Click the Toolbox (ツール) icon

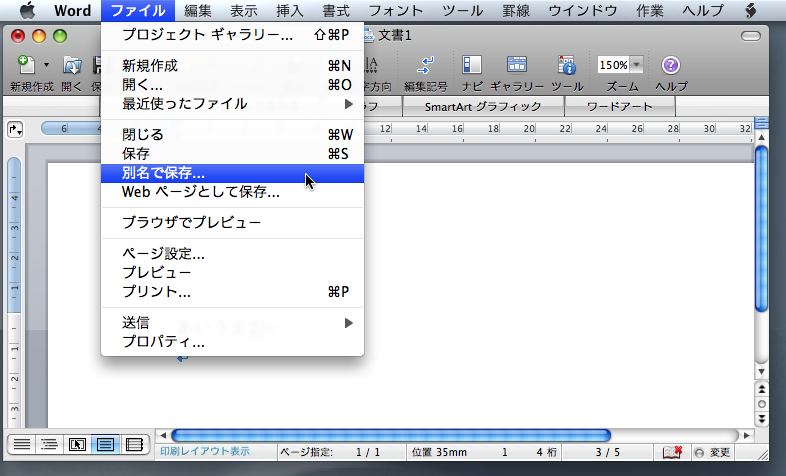pyautogui.click(x=566, y=66)
